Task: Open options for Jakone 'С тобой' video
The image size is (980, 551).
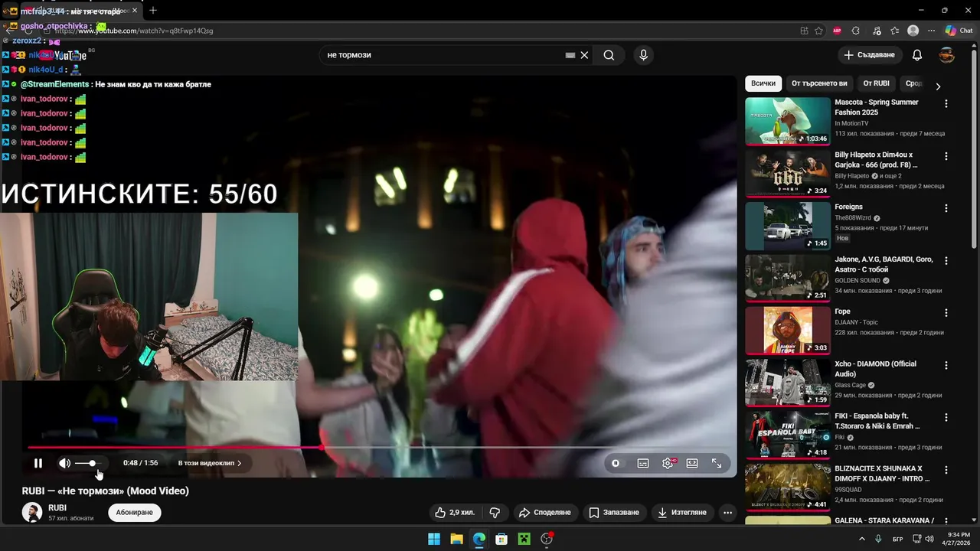Action: click(x=946, y=260)
